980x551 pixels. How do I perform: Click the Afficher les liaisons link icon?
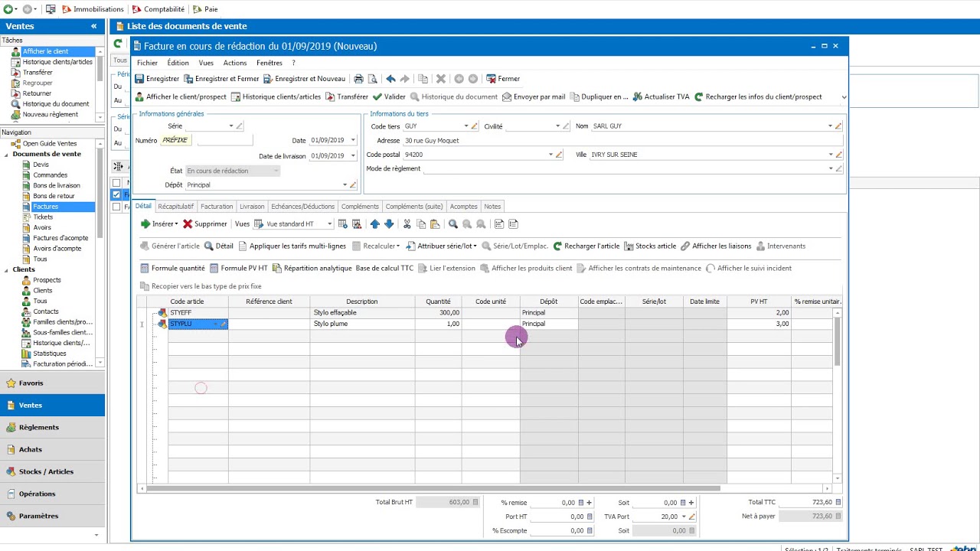(x=685, y=246)
